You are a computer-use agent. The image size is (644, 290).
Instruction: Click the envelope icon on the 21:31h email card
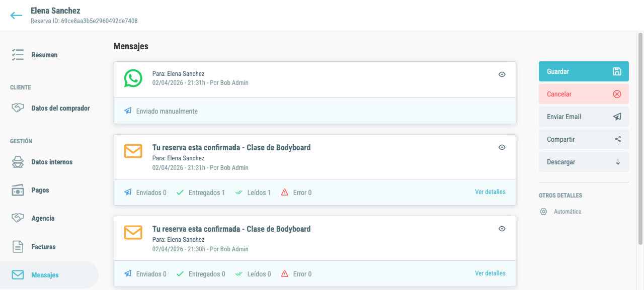tap(133, 151)
